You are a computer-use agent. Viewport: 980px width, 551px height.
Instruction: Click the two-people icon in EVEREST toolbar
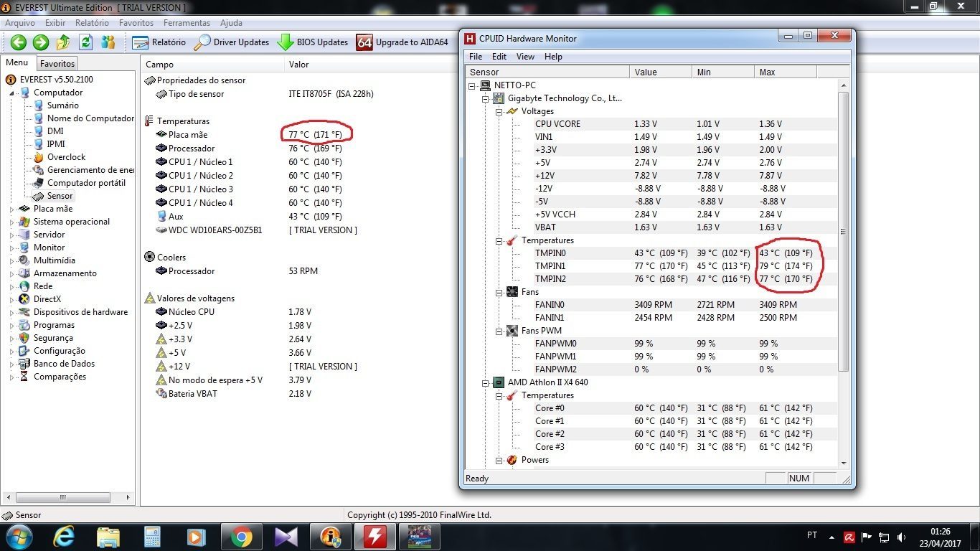tap(108, 42)
